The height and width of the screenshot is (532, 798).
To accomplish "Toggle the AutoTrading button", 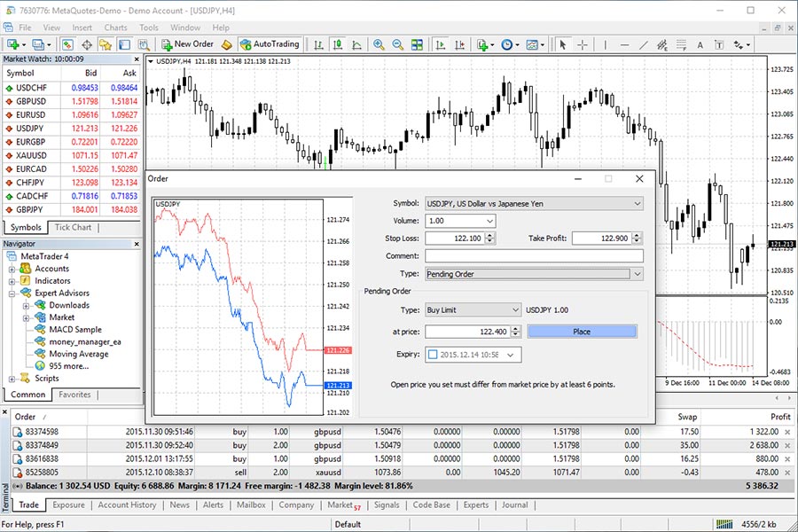I will (x=270, y=44).
